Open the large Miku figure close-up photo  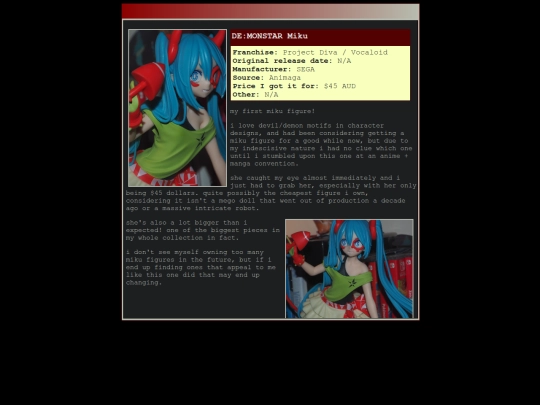(177, 108)
